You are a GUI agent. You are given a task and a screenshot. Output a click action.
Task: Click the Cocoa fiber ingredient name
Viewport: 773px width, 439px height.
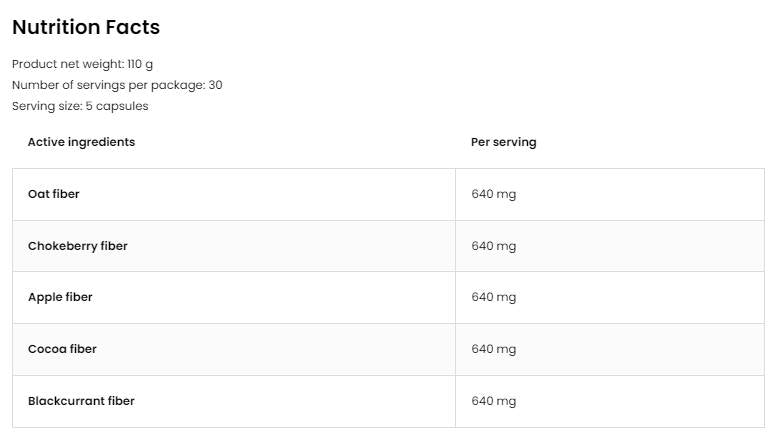62,349
